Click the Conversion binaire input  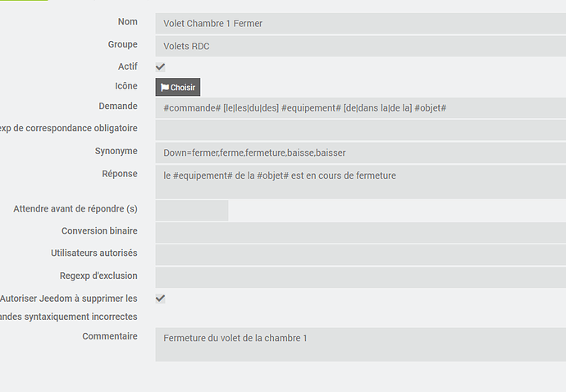pos(359,233)
